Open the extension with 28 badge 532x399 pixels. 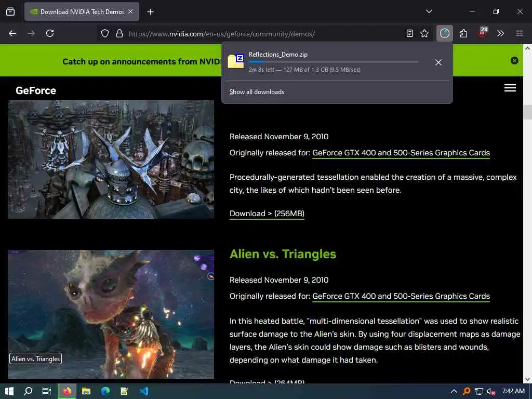[x=483, y=33]
